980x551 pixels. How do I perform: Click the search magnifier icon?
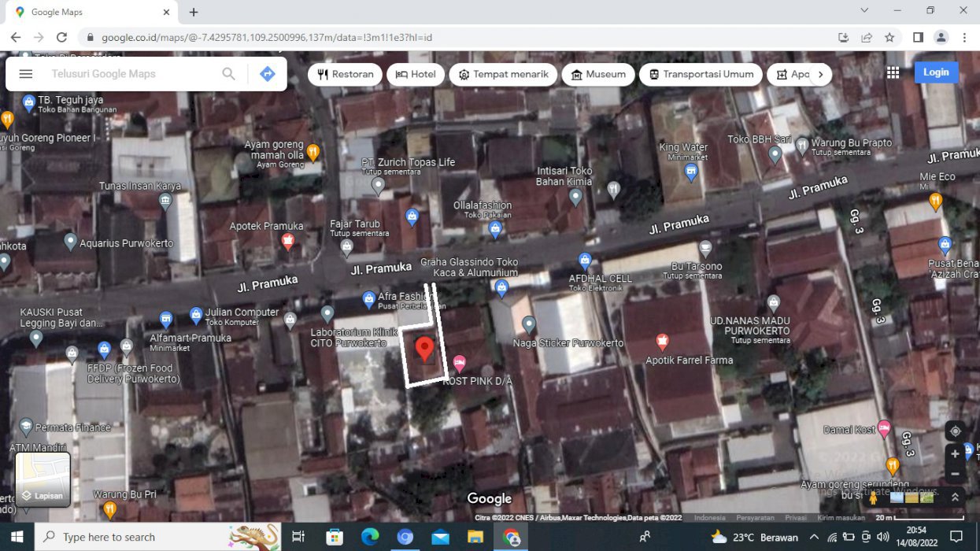[228, 74]
